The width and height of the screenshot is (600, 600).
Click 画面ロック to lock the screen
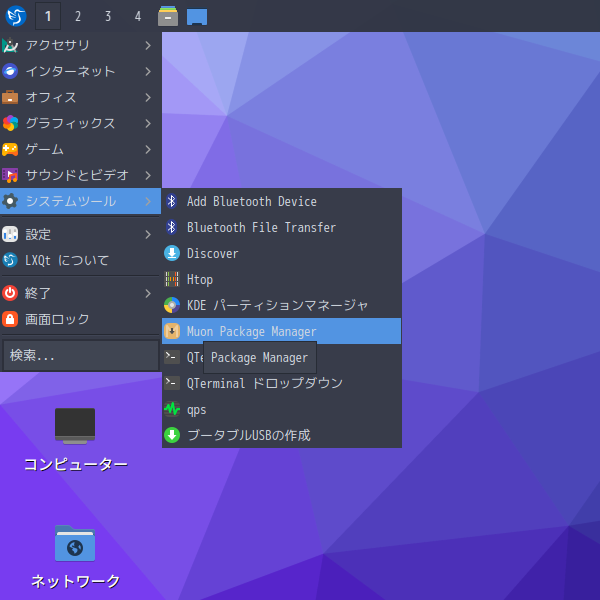coord(80,319)
